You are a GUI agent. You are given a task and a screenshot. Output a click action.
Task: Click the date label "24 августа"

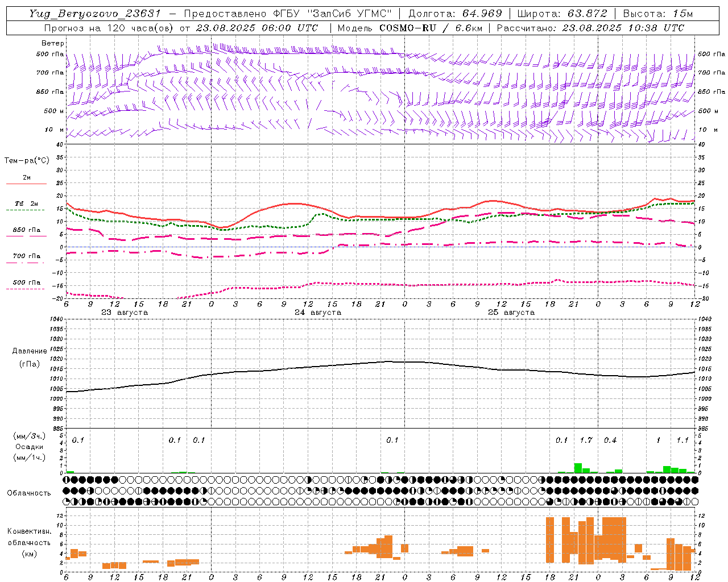tap(318, 313)
